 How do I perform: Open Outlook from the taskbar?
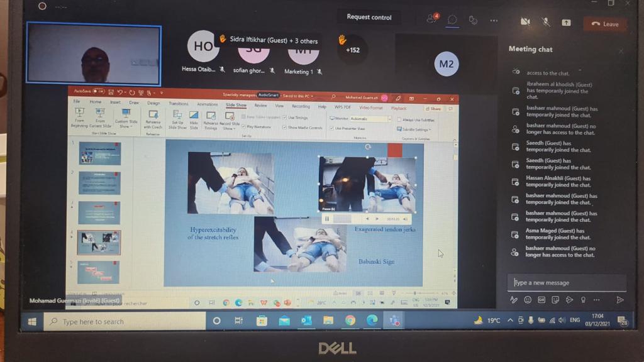[306, 320]
